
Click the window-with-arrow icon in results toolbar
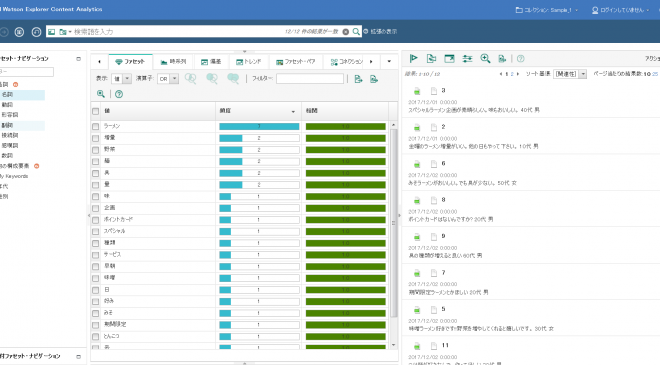(450, 59)
